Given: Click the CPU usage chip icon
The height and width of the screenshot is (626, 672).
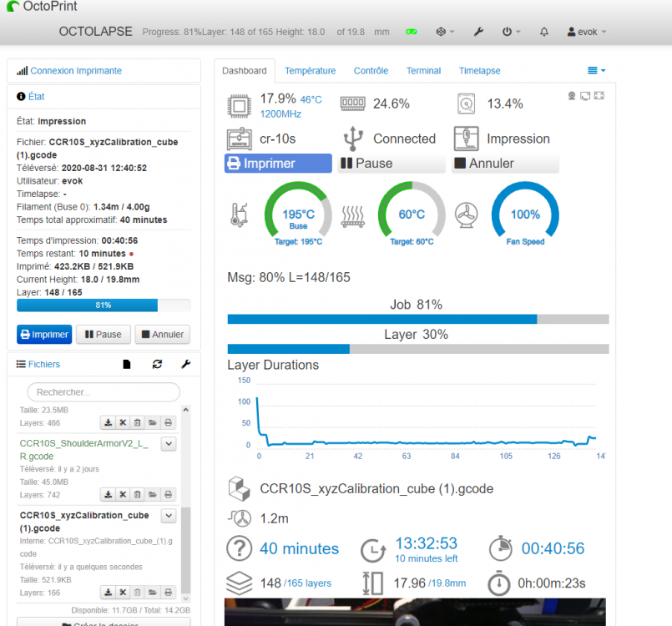Looking at the screenshot, I should click(x=239, y=106).
